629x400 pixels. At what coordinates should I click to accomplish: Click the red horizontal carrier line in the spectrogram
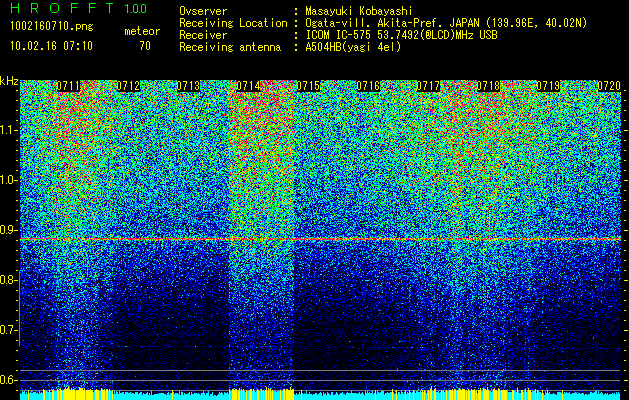[320, 239]
